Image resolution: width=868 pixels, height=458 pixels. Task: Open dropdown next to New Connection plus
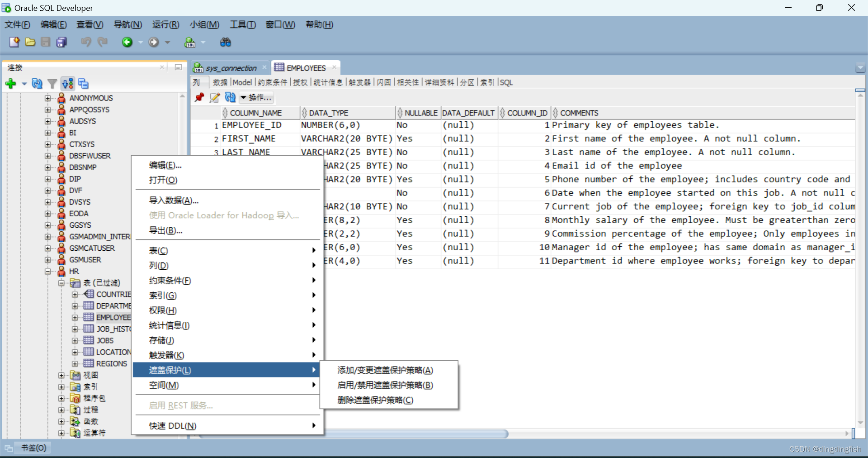pos(24,84)
